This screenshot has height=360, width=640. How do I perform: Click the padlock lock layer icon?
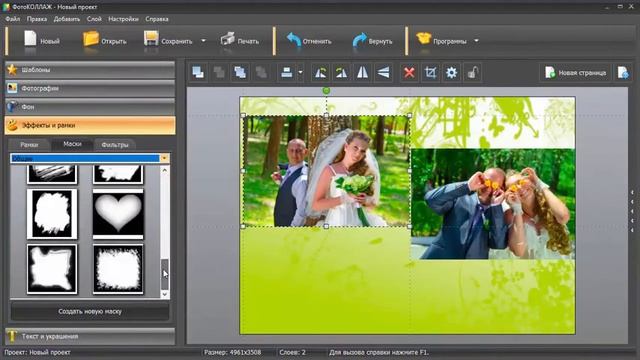click(x=472, y=73)
